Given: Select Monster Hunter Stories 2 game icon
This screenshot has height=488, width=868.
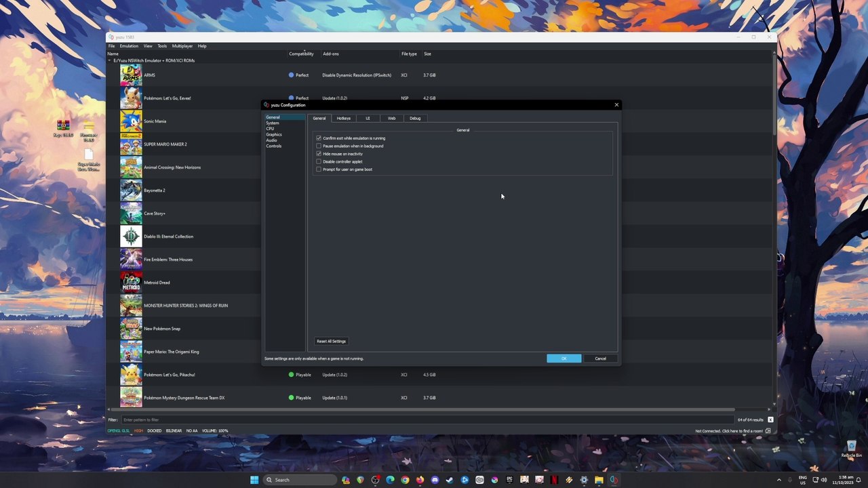Looking at the screenshot, I should point(131,306).
